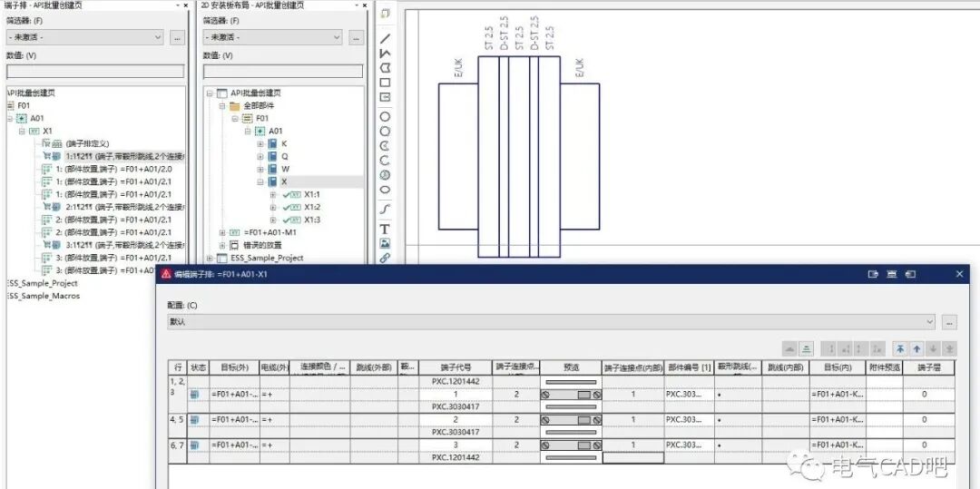
Task: Select the Spline curve tool
Action: pos(385,210)
